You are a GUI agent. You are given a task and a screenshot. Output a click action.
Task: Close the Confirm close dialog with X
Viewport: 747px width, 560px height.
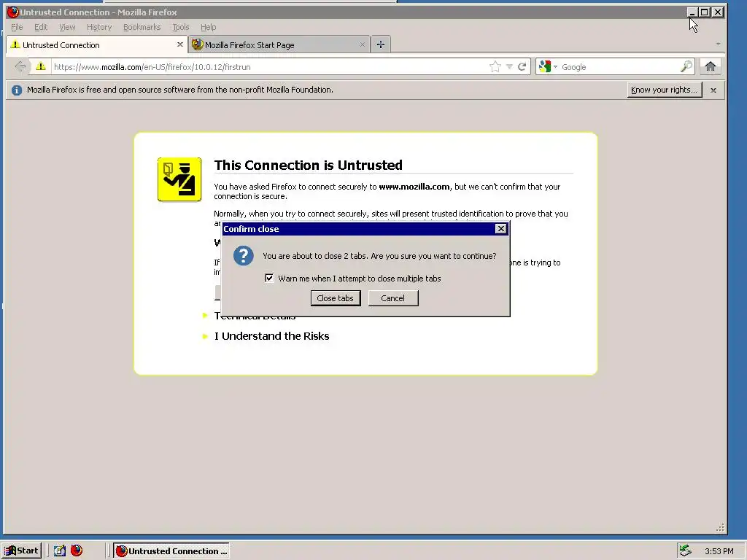500,228
